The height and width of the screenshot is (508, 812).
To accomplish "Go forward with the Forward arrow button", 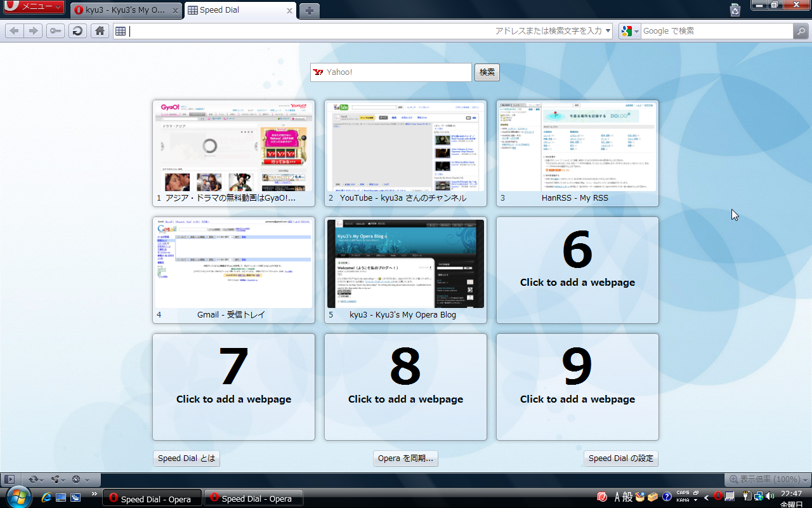I will pos(34,31).
